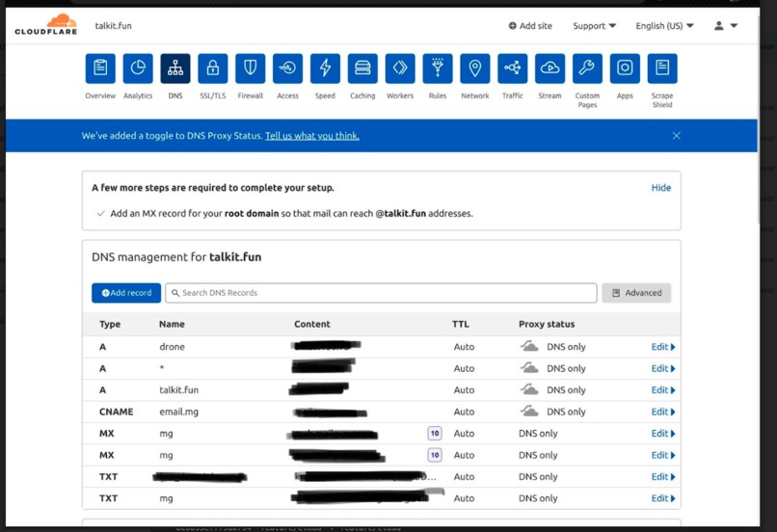Click the Advanced button
Viewport: 777px width, 532px height.
pos(637,293)
